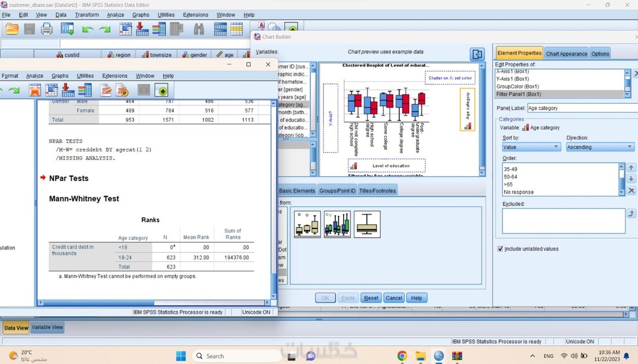Open the Titles/Footnotes tab

tap(377, 191)
